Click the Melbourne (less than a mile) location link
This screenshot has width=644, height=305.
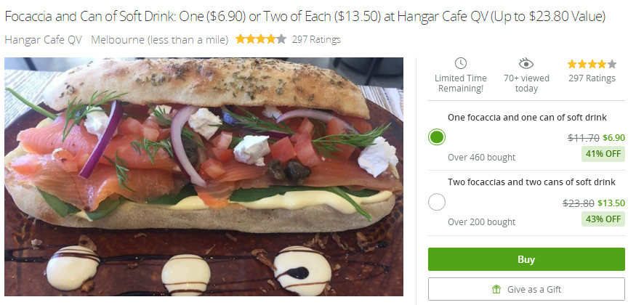pyautogui.click(x=159, y=39)
